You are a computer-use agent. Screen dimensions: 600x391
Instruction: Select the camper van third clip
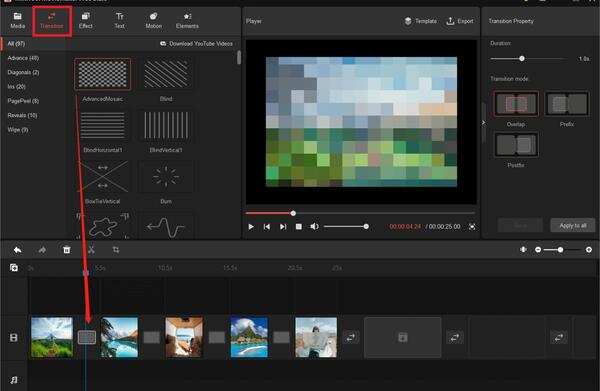click(x=184, y=337)
